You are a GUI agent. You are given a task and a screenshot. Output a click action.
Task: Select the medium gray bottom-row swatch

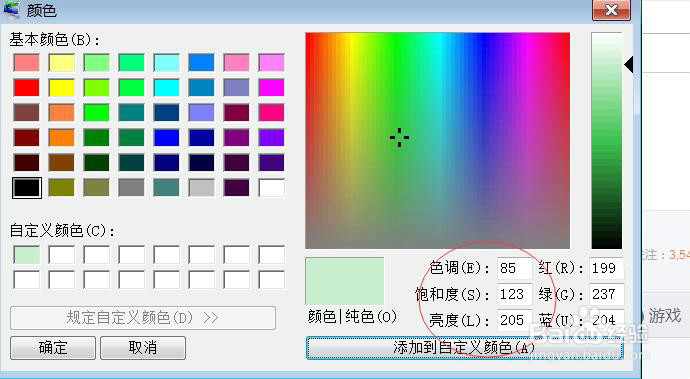point(131,188)
